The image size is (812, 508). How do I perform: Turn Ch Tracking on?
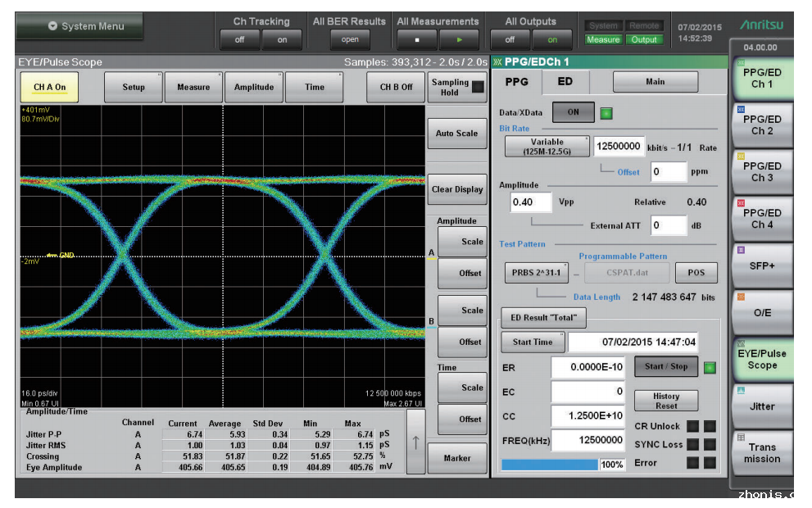[x=282, y=39]
